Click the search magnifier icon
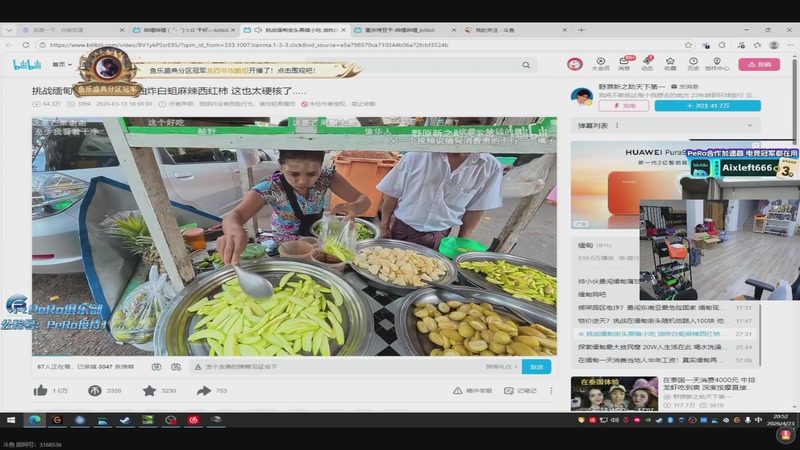This screenshot has width=800, height=450. pyautogui.click(x=526, y=65)
